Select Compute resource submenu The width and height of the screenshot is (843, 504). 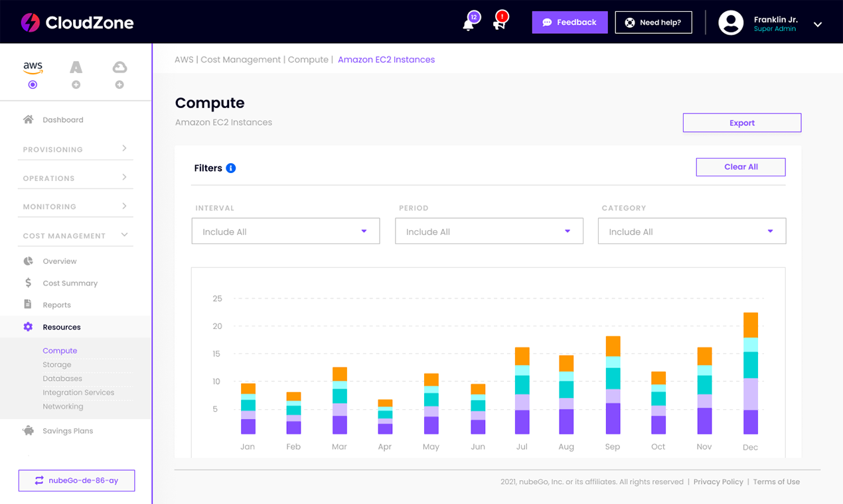[x=60, y=351]
